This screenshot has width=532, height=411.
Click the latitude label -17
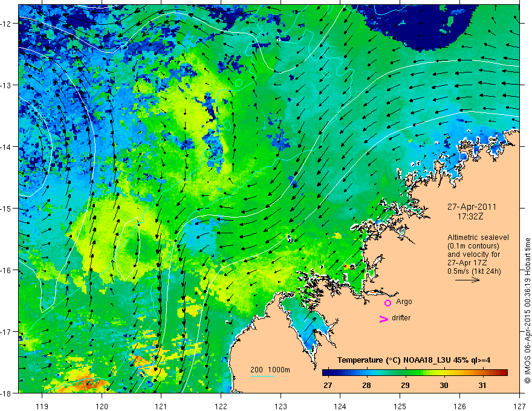(x=5, y=332)
